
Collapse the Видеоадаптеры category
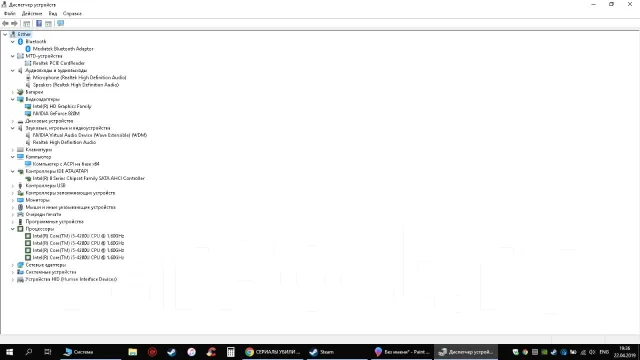coord(13,99)
